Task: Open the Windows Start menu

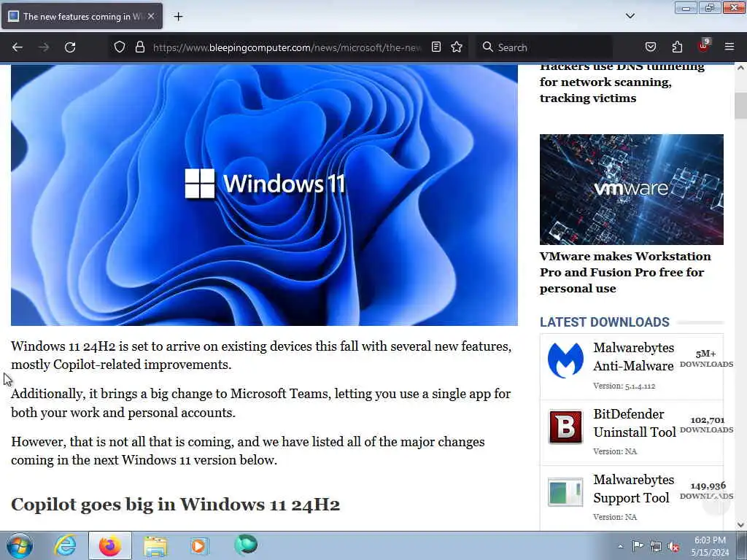Action: 20,545
